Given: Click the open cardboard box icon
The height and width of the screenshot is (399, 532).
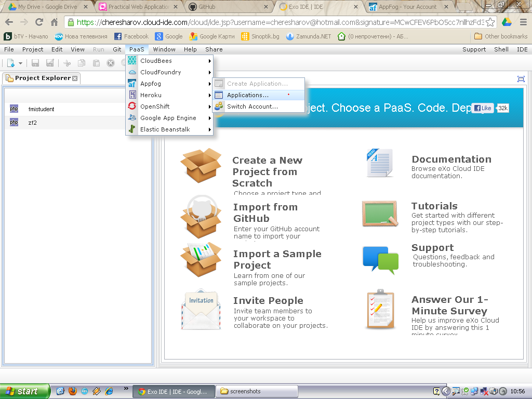Looking at the screenshot, I should pos(201,166).
